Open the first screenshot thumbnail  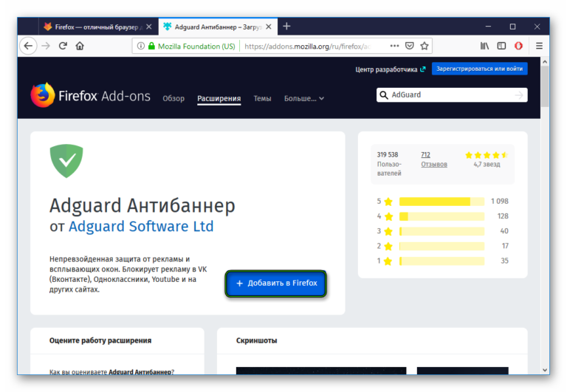click(x=321, y=371)
